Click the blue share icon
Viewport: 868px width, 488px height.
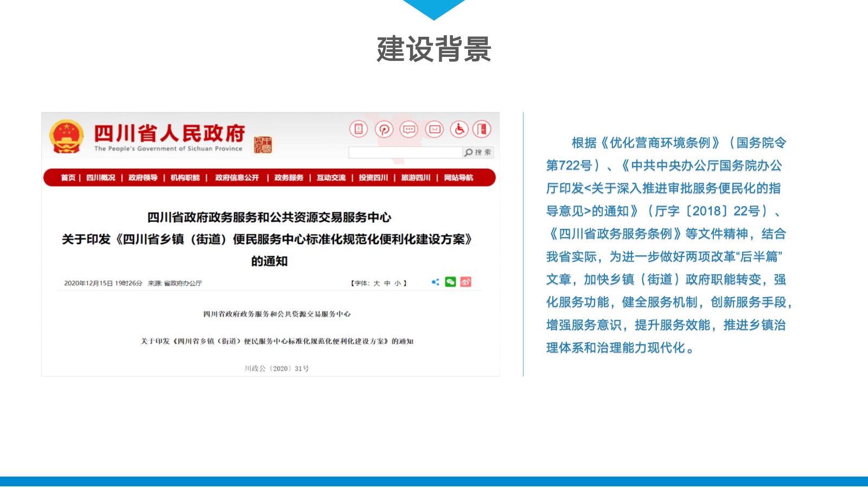[435, 282]
